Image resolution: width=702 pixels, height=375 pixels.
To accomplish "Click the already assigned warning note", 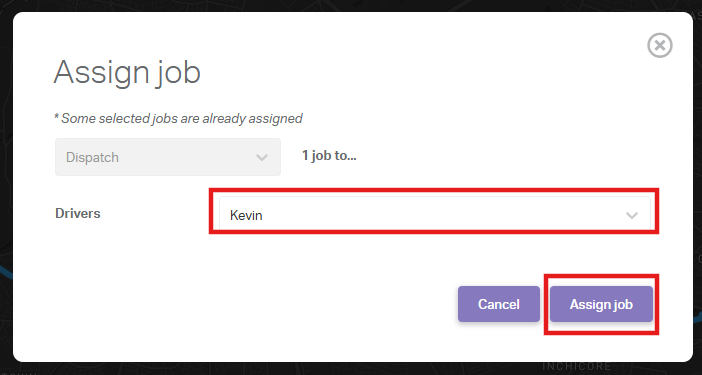I will pos(178,119).
